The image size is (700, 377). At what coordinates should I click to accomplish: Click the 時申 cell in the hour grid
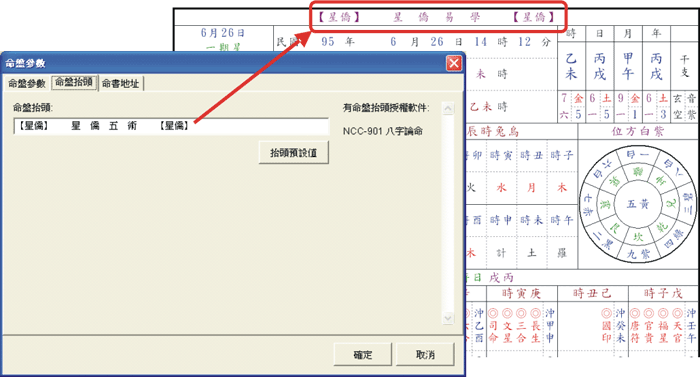pos(501,220)
